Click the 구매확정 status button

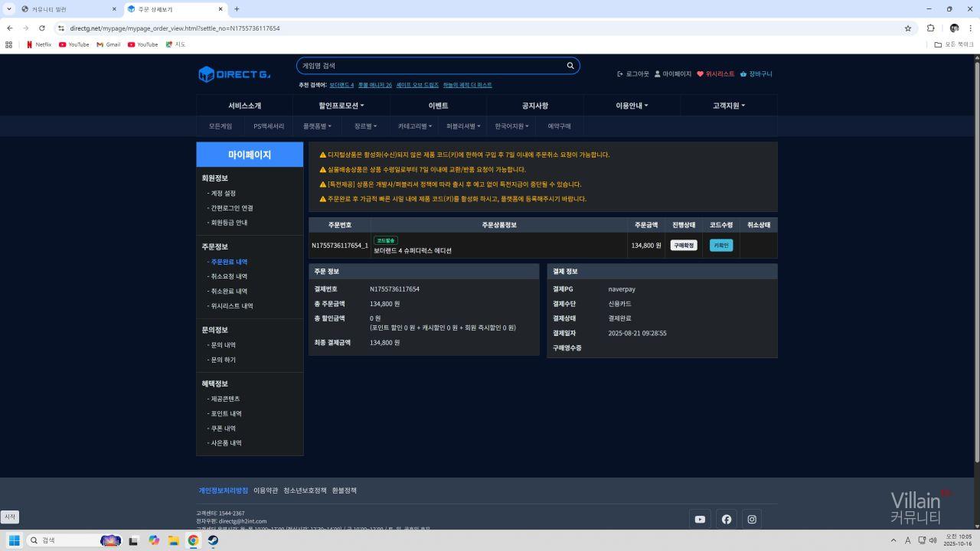pos(684,246)
